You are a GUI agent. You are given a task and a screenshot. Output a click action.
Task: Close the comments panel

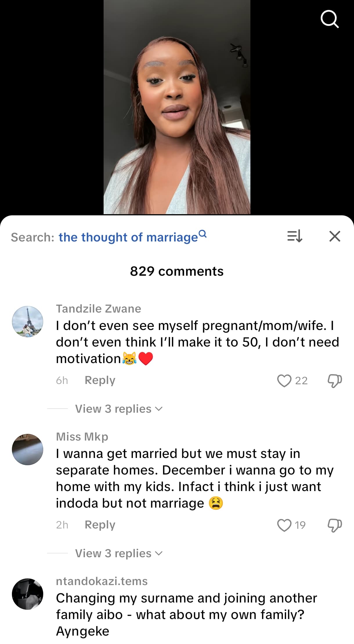[x=335, y=236]
